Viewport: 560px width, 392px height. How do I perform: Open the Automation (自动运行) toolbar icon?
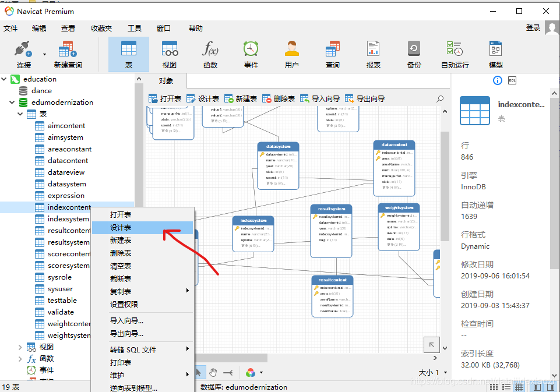coord(455,55)
